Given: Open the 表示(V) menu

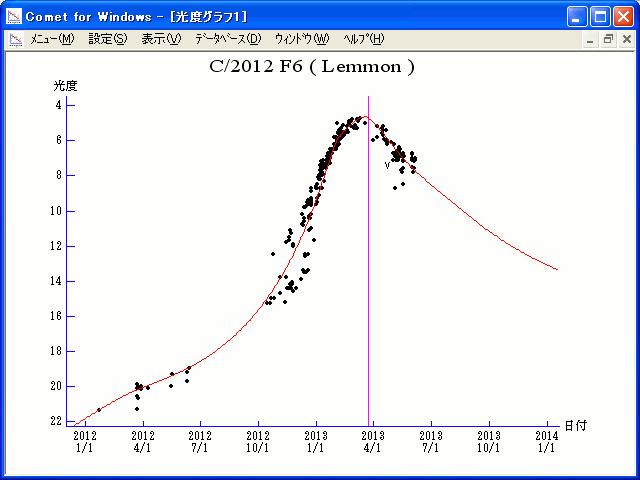Looking at the screenshot, I should coord(161,39).
